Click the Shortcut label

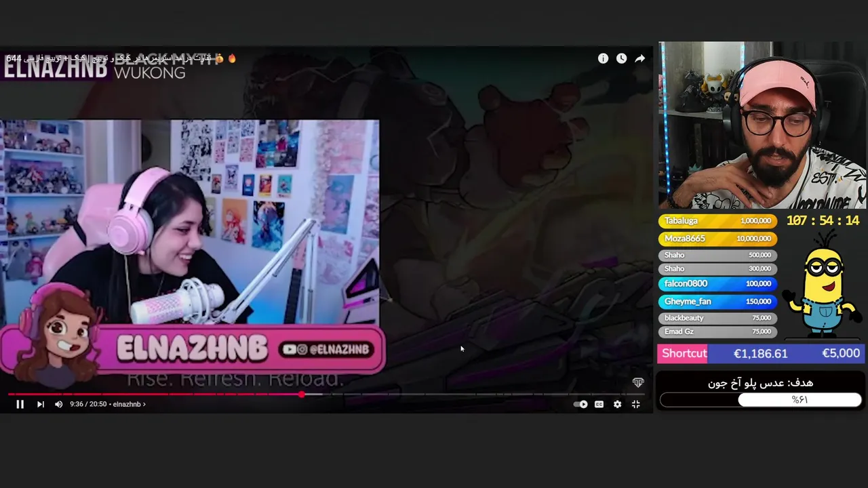(684, 353)
